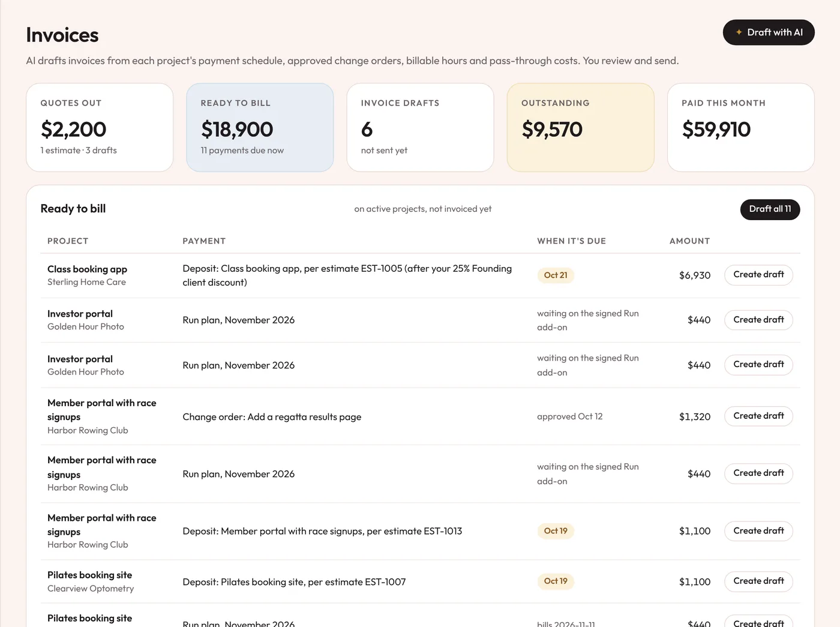Create draft for regatta results page change order
Image resolution: width=840 pixels, height=627 pixels.
tap(758, 416)
